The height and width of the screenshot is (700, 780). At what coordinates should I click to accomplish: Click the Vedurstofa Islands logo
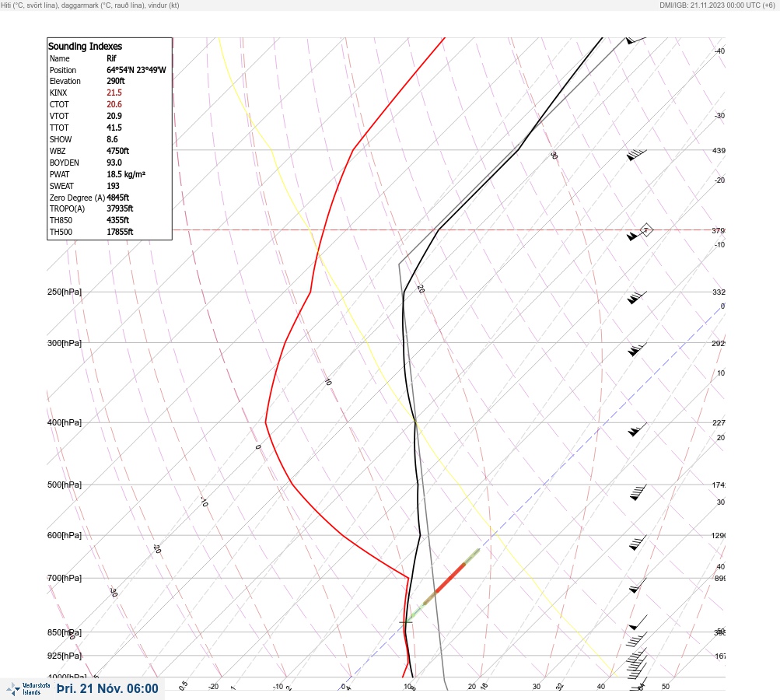[x=28, y=688]
